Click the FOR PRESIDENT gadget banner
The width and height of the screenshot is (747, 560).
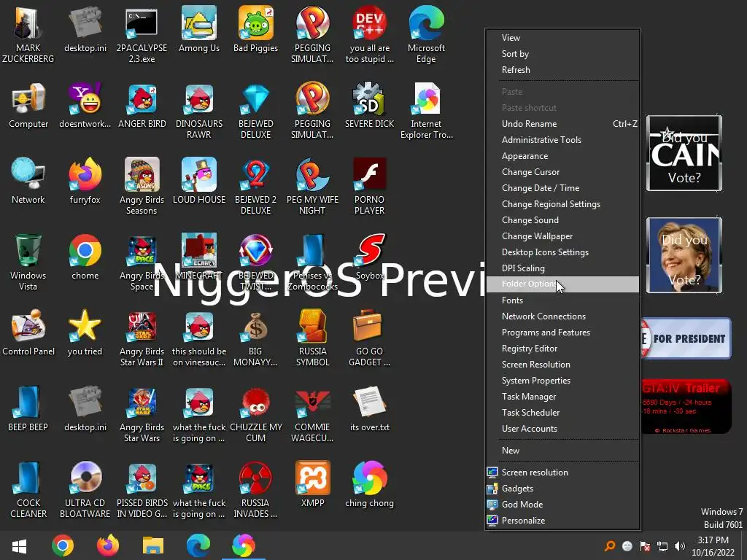click(x=686, y=338)
